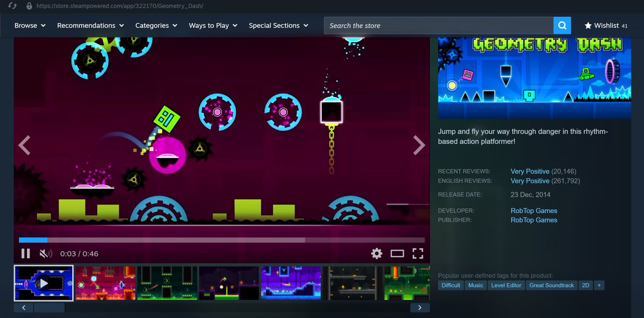Open the Recommendations dropdown menu
Viewport: 644px width, 318px height.
[x=91, y=25]
